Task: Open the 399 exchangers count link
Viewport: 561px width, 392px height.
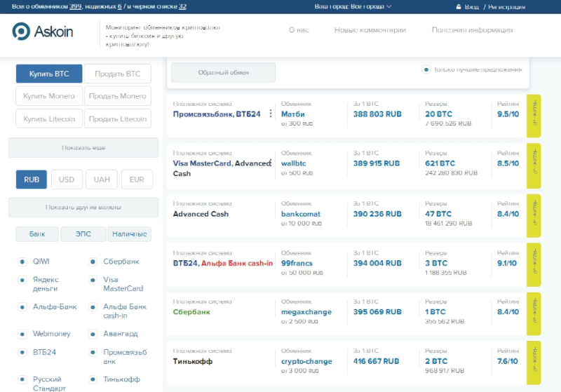Action: [x=75, y=6]
